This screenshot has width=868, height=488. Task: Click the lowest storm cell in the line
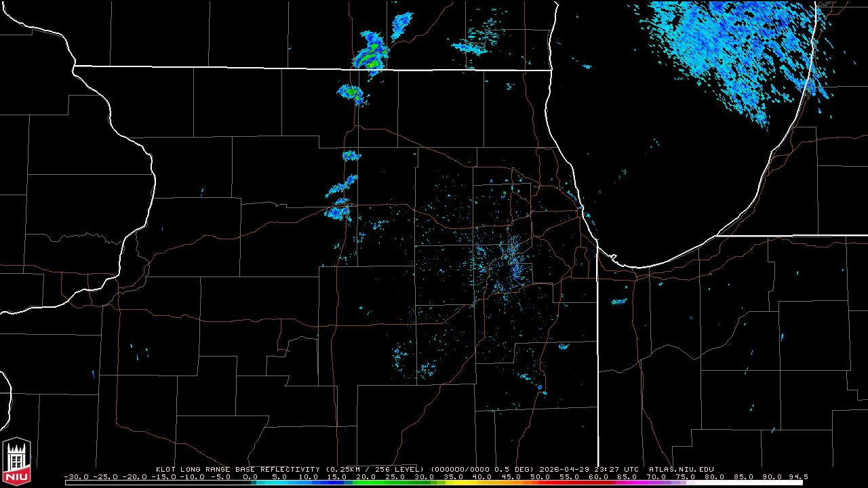click(337, 213)
